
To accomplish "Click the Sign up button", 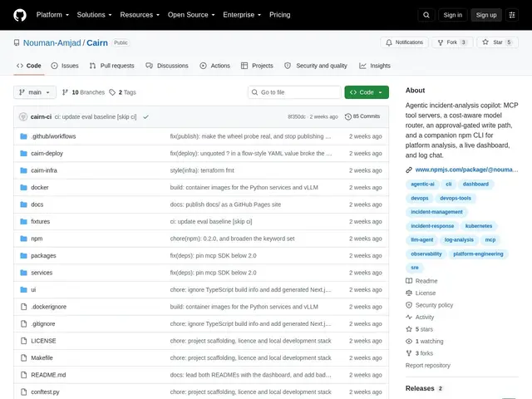I will 486,15.
